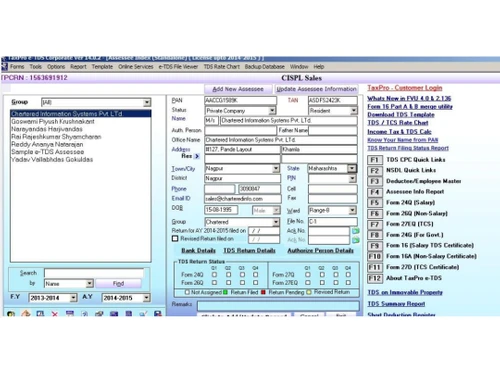Open the TDS Rate Chart menu
This screenshot has width=500, height=375.
pyautogui.click(x=222, y=67)
